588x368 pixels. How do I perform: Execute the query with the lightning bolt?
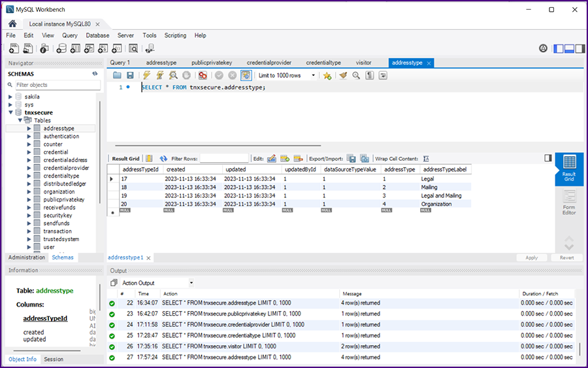tap(146, 75)
